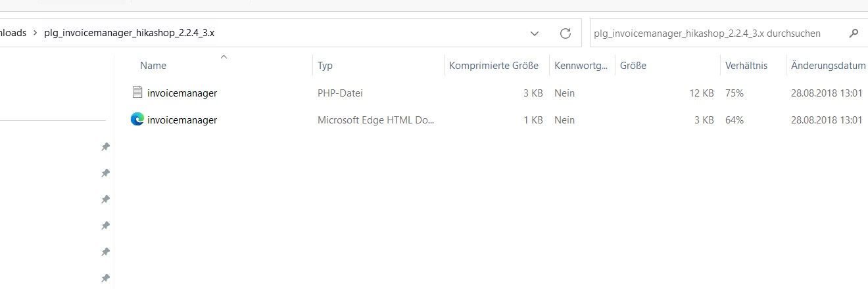868x289 pixels.
Task: Go to the "nloads" breadcrumb folder
Action: tap(12, 33)
